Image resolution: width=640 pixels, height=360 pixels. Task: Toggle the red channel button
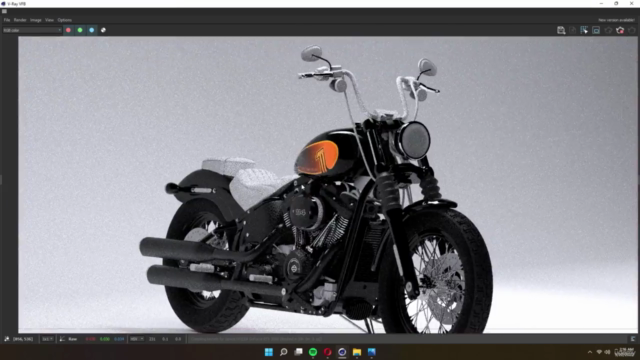68,30
